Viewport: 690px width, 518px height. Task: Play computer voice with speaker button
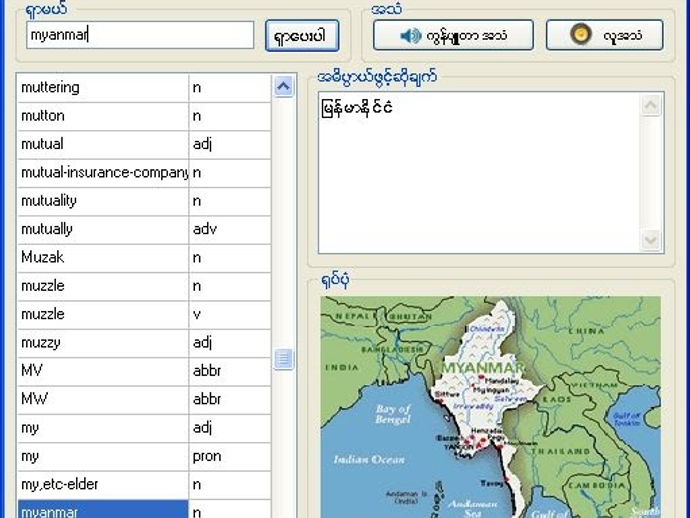pos(453,35)
